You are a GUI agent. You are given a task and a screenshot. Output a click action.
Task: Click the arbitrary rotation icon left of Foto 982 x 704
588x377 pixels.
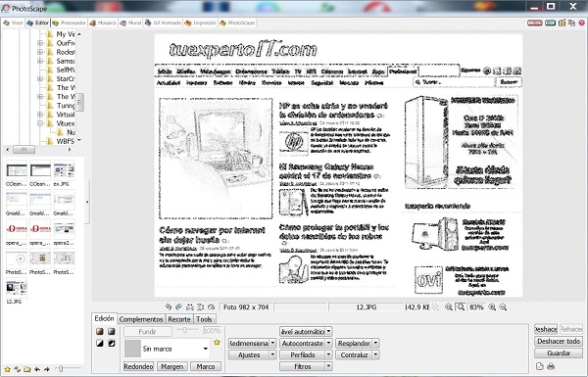212,306
